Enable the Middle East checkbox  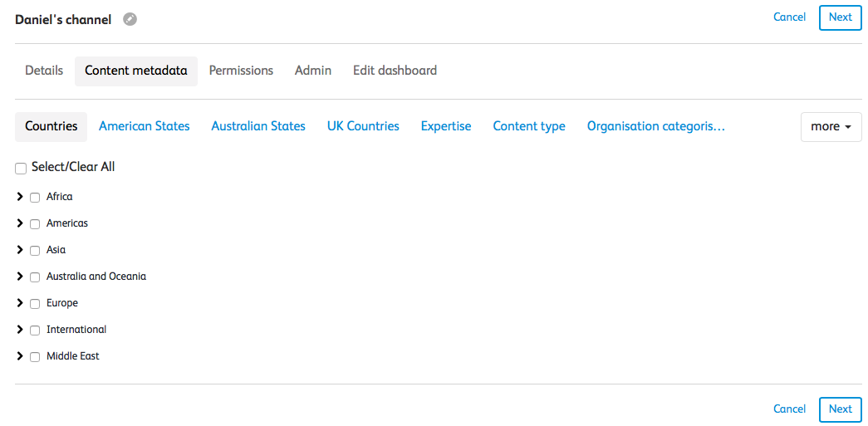tap(35, 357)
